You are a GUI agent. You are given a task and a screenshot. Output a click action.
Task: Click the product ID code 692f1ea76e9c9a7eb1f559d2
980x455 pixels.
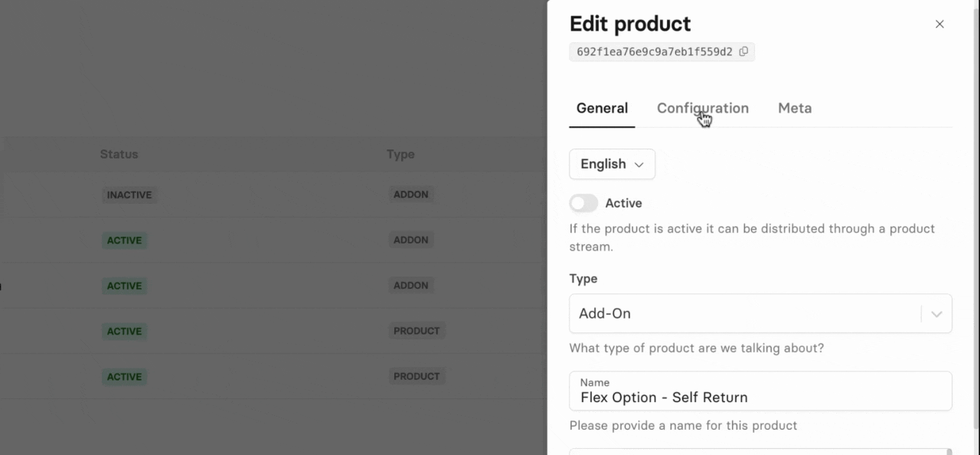[x=654, y=52]
